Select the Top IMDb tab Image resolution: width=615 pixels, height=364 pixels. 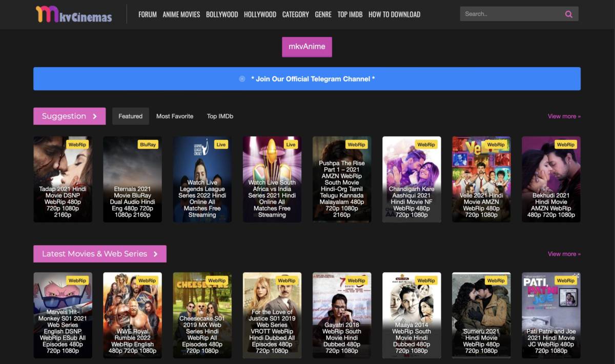(220, 116)
